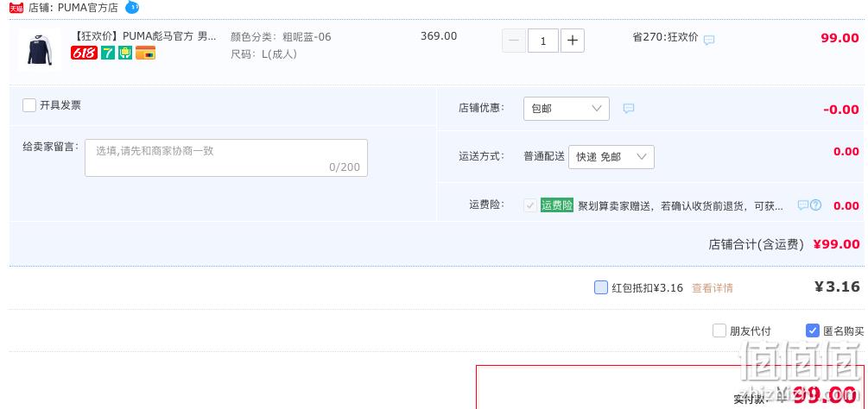The height and width of the screenshot is (409, 868).
Task: Click the red 618 promotion badge
Action: 84,53
